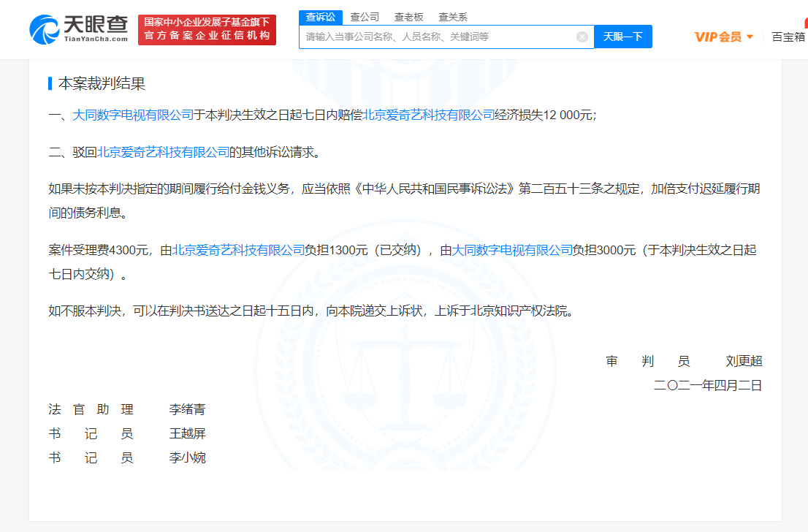The width and height of the screenshot is (808, 532).
Task: Open 北京爱奇艺科技有限公司 link in item two
Action: (x=164, y=152)
